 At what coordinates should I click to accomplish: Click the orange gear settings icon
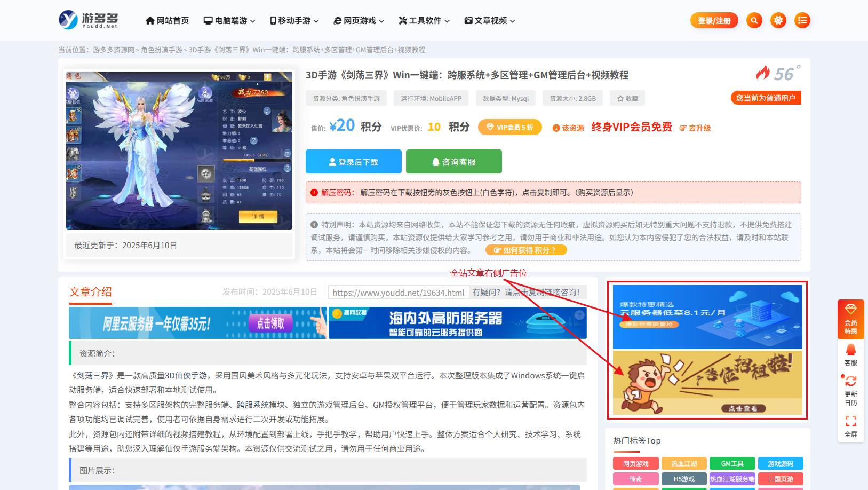tap(778, 20)
